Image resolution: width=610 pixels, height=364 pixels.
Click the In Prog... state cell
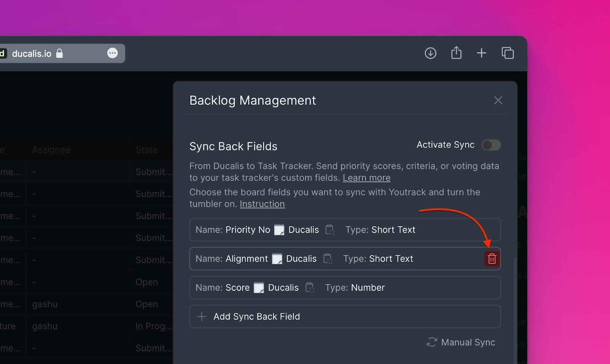[154, 326]
